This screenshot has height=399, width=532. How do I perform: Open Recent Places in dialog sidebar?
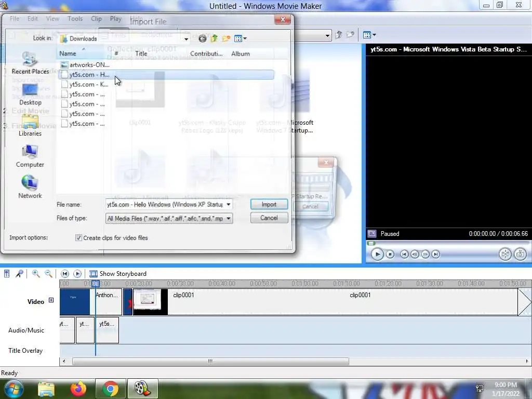point(30,63)
